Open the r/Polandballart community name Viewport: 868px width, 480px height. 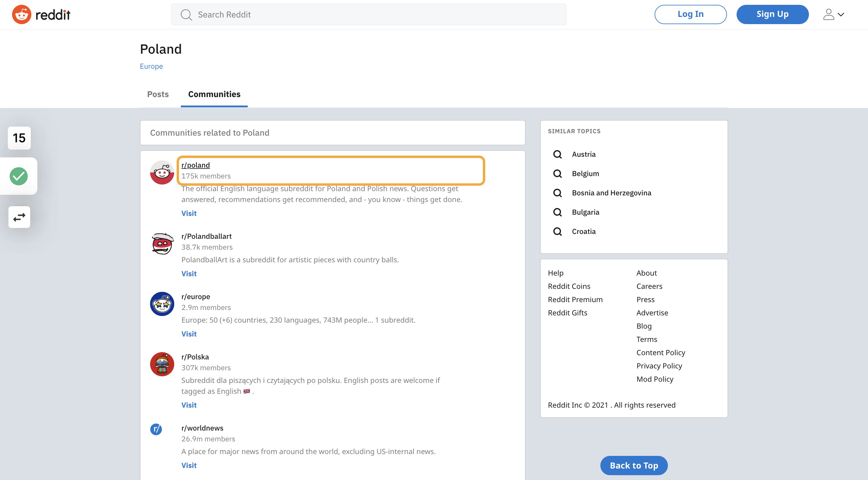click(206, 236)
